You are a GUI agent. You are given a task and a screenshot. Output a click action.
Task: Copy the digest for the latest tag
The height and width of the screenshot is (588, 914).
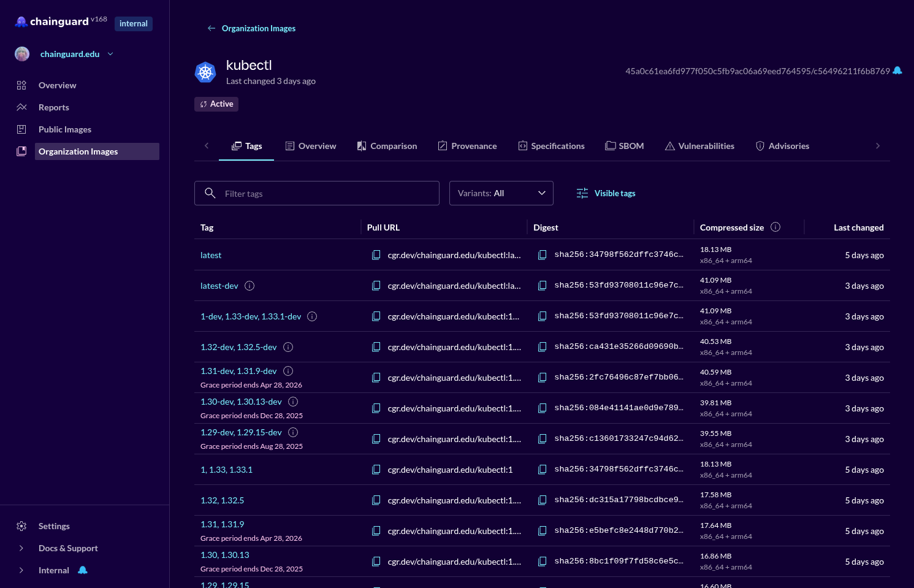pos(542,254)
